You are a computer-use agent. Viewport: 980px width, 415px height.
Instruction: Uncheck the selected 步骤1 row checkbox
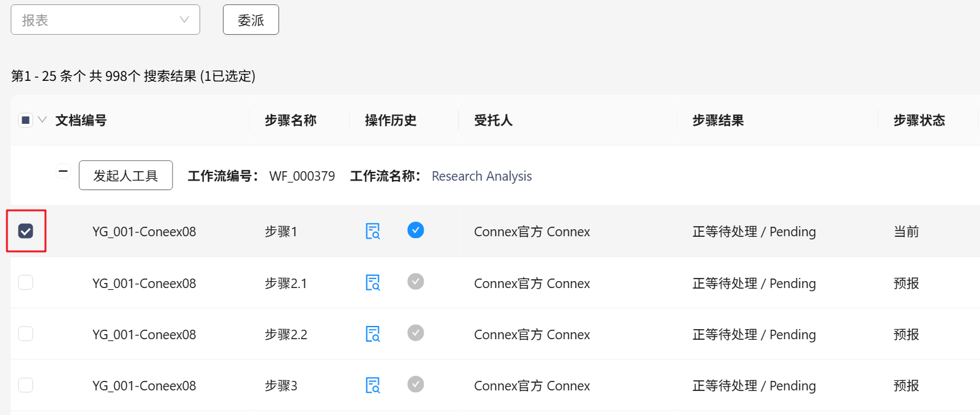[26, 231]
